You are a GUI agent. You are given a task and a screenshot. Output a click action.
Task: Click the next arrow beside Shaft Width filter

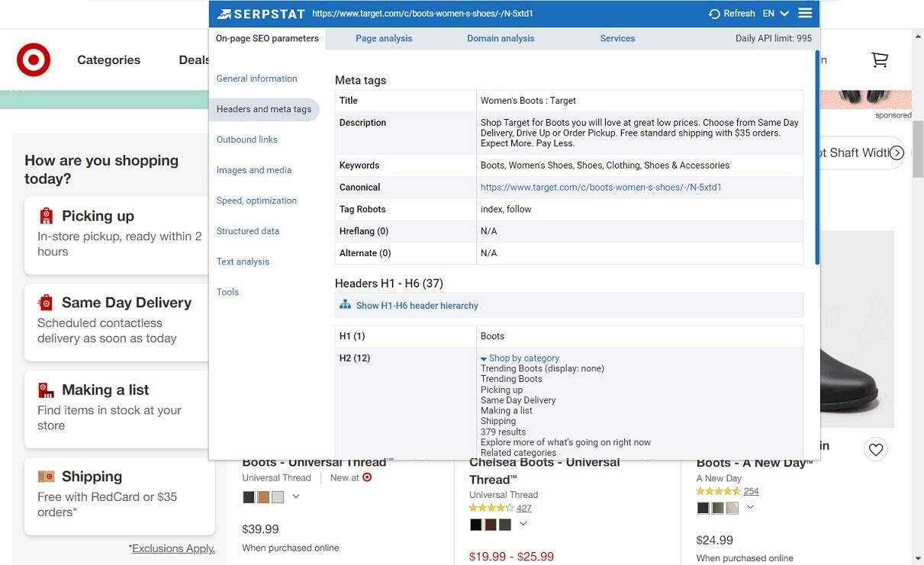point(897,152)
